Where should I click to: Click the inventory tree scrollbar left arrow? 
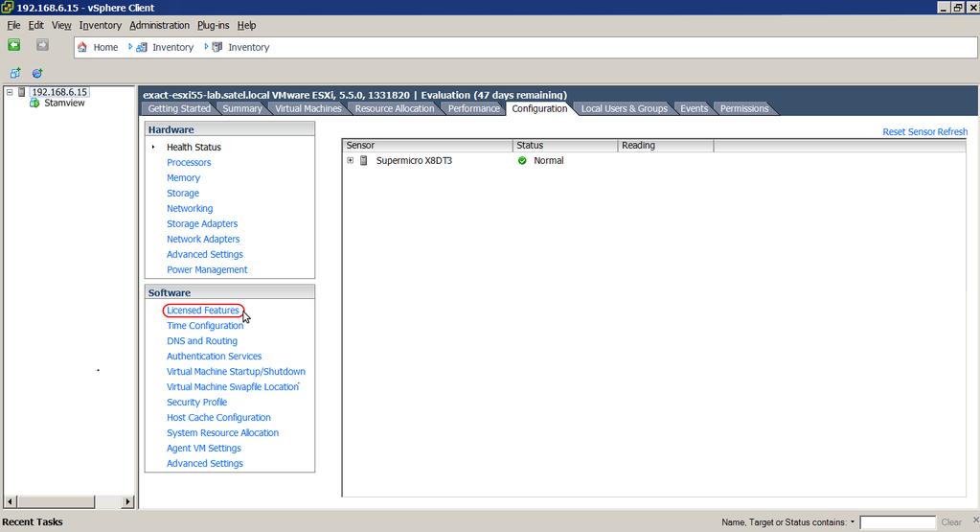point(10,501)
